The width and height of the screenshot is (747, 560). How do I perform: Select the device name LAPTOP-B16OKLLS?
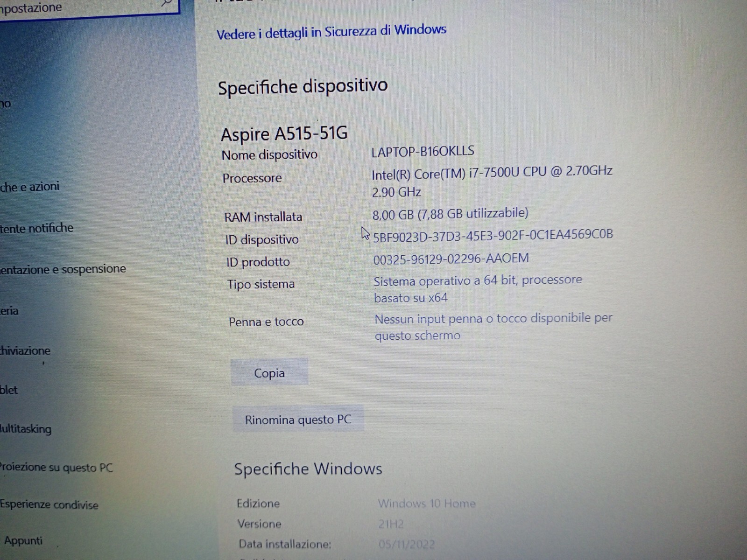click(x=423, y=152)
